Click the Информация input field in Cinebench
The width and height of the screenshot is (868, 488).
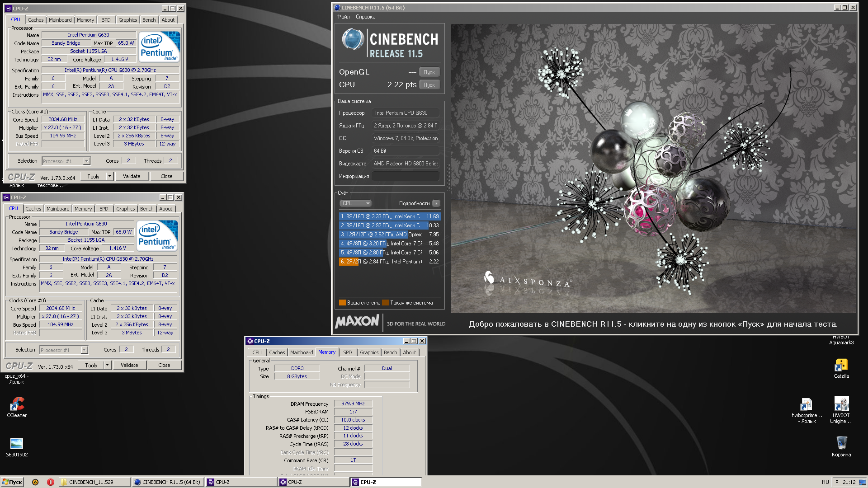[406, 176]
